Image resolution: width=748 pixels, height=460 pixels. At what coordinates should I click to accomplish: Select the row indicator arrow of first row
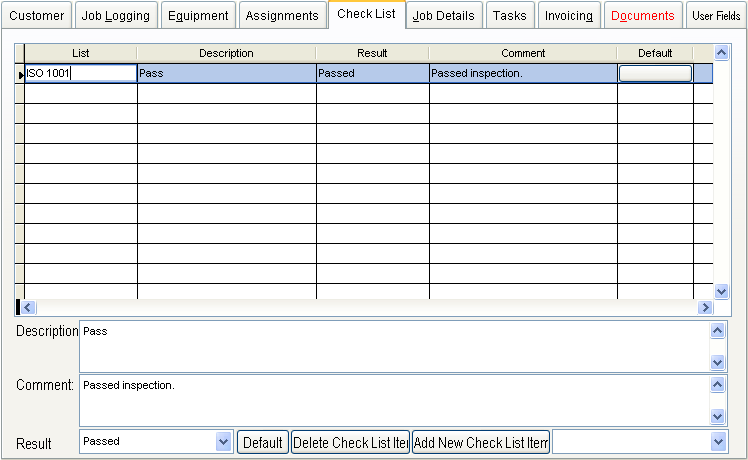20,74
